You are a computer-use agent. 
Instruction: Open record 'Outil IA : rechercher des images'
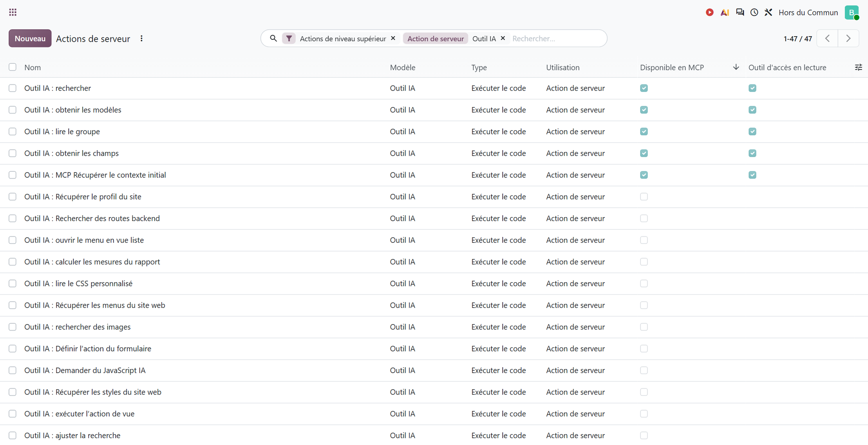click(x=77, y=327)
